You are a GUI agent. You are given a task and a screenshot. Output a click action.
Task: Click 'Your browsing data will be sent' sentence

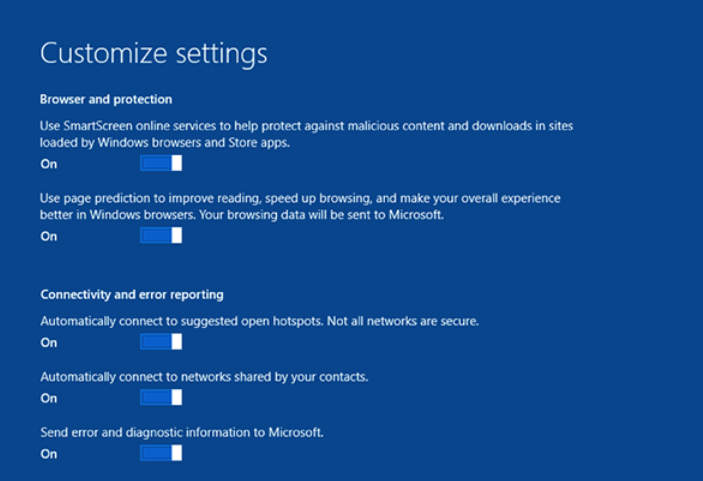coord(321,215)
